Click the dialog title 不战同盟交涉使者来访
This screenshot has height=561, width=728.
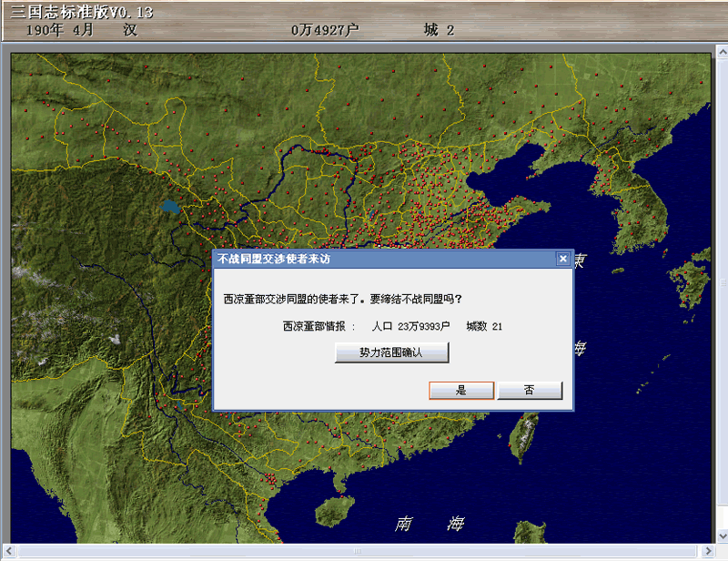coord(274,259)
